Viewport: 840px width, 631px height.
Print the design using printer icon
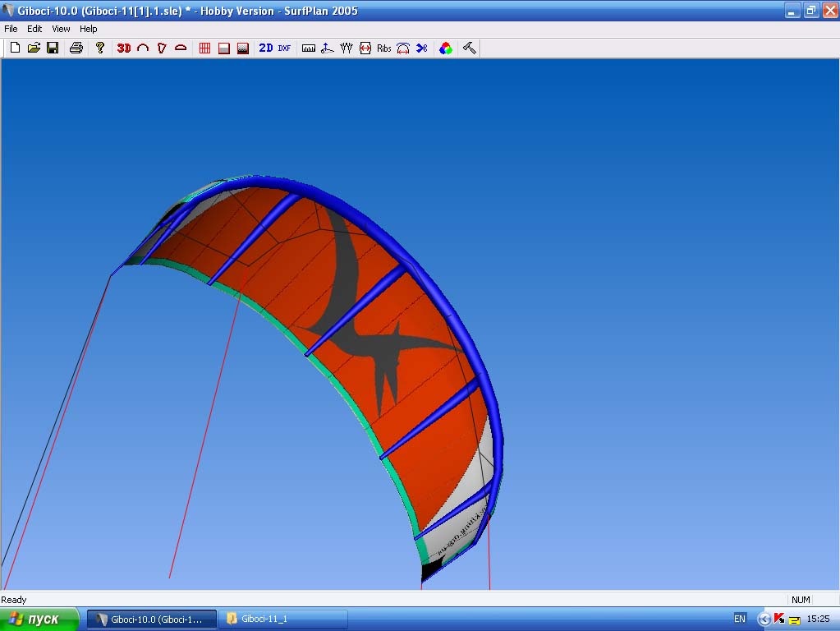(x=76, y=48)
